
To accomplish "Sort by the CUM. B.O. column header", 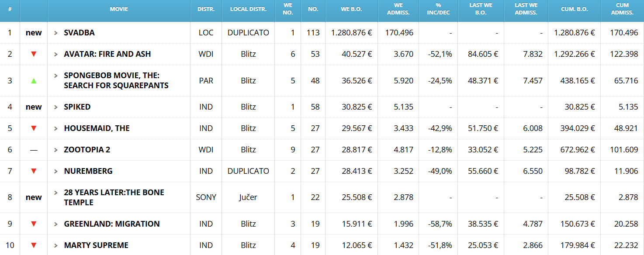I will [x=574, y=9].
